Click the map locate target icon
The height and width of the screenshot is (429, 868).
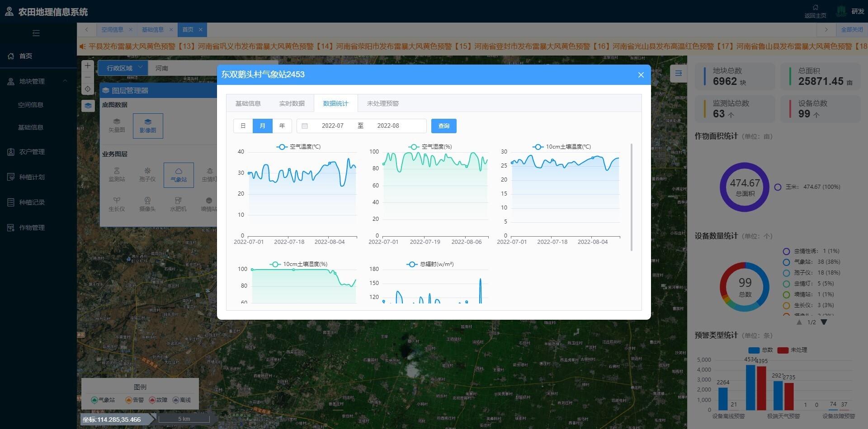click(88, 89)
